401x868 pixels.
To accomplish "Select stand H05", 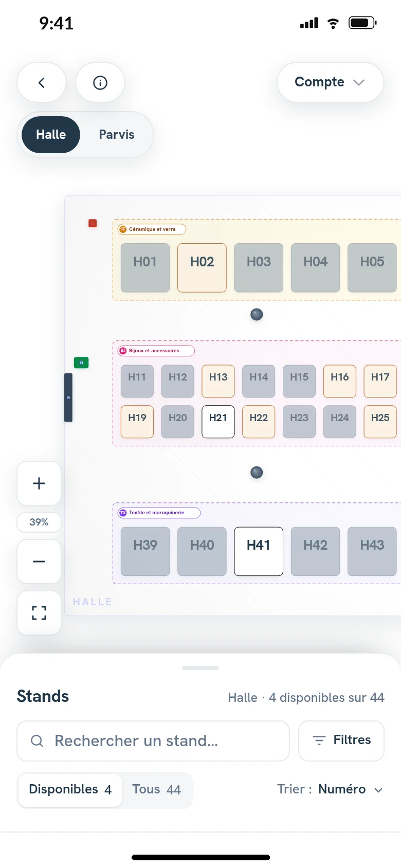I will (372, 268).
